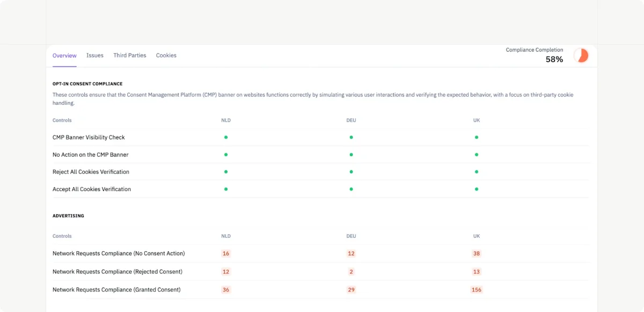Click the ADVERTISING section heading
Screen dimensions: 644x312
pos(68,216)
